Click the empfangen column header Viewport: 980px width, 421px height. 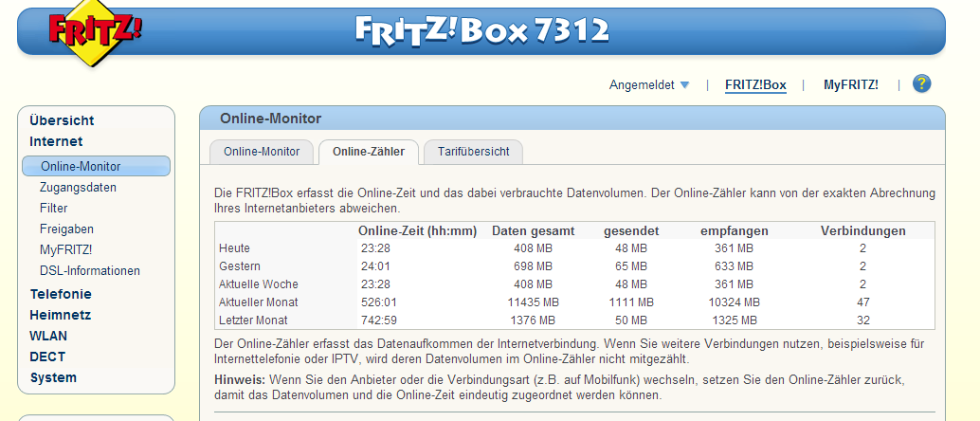point(735,231)
